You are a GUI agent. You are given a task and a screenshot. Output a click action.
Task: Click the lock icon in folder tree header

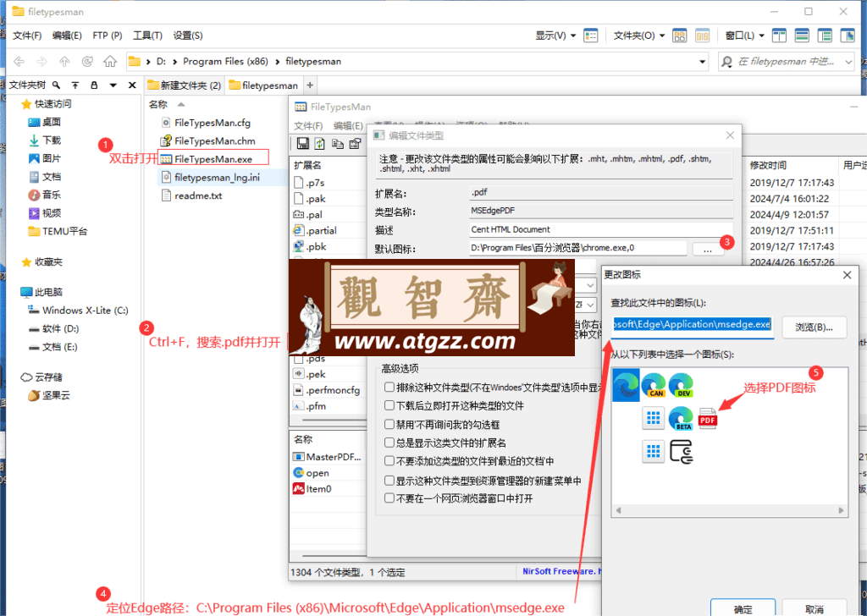point(94,85)
